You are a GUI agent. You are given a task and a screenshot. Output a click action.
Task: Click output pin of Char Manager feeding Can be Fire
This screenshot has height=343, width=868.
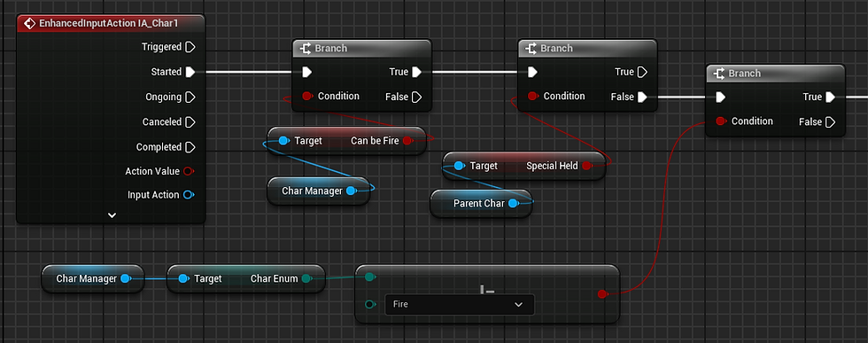pos(351,191)
